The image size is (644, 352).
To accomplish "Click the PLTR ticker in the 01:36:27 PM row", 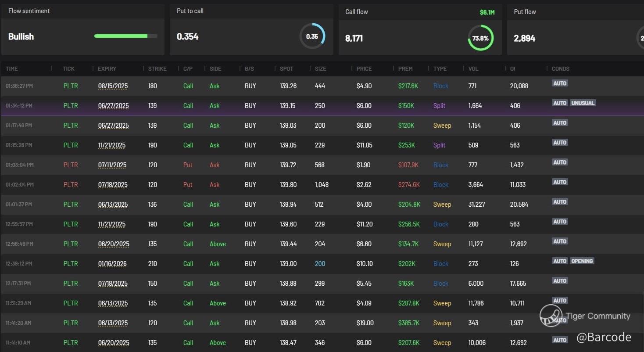I will point(71,86).
